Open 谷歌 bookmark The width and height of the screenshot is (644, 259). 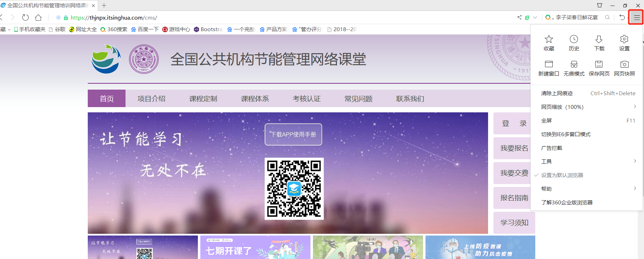[x=57, y=29]
